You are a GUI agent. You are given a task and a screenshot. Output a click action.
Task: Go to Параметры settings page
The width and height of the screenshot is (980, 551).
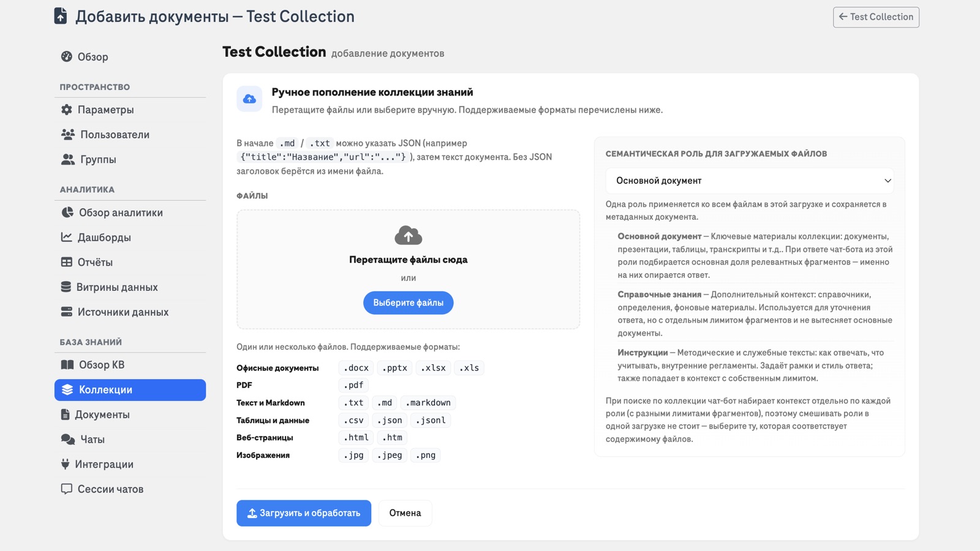(130, 110)
